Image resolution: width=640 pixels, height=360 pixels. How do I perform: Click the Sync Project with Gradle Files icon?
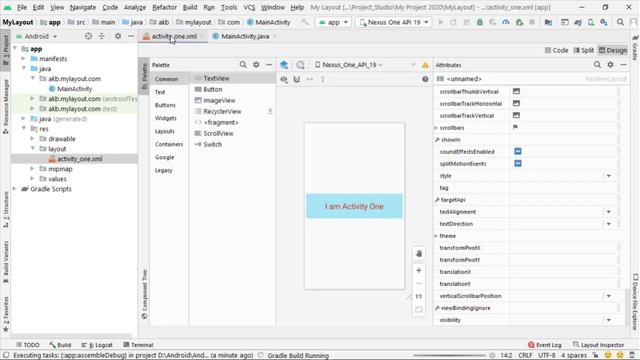pos(578,22)
